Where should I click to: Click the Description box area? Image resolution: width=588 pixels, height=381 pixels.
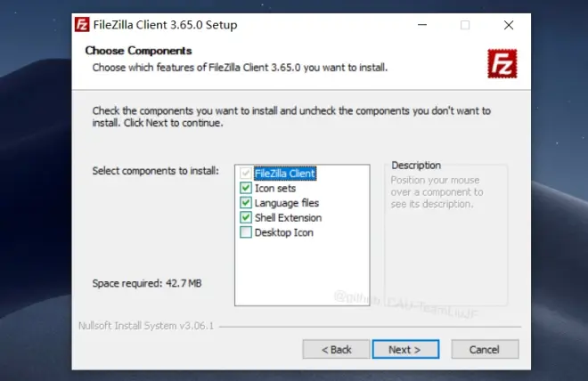pyautogui.click(x=445, y=235)
